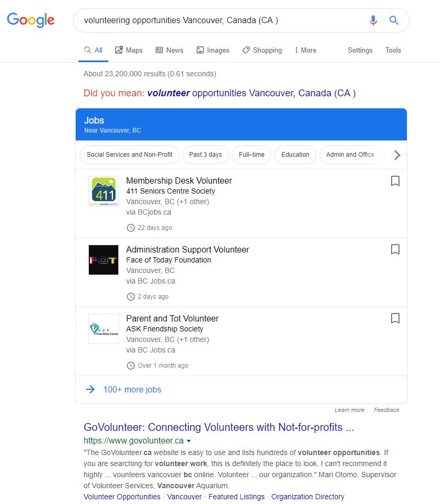Click '22 days ago' posting time
Screen dimensions: 440x504
pyautogui.click(x=155, y=228)
